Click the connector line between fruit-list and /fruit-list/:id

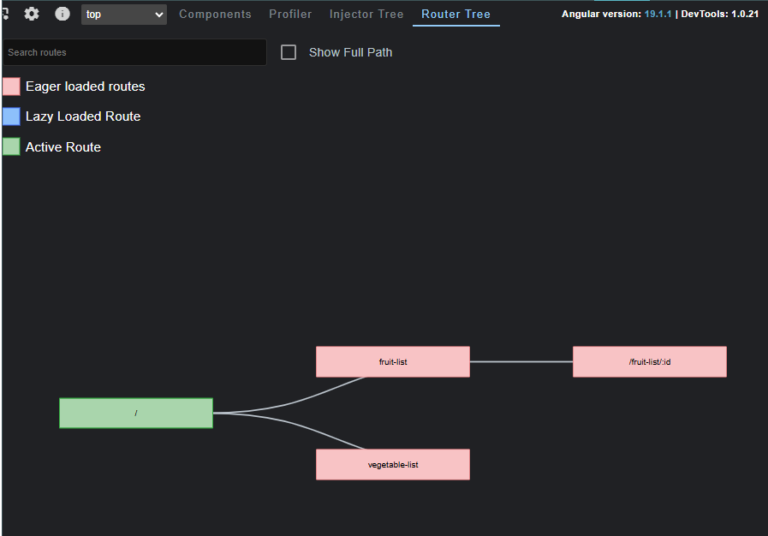(520, 362)
